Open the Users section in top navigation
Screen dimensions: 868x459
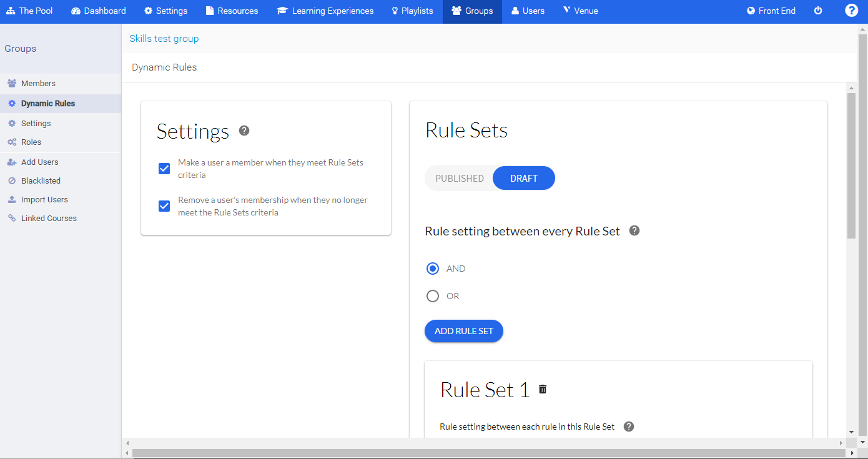[x=528, y=10]
